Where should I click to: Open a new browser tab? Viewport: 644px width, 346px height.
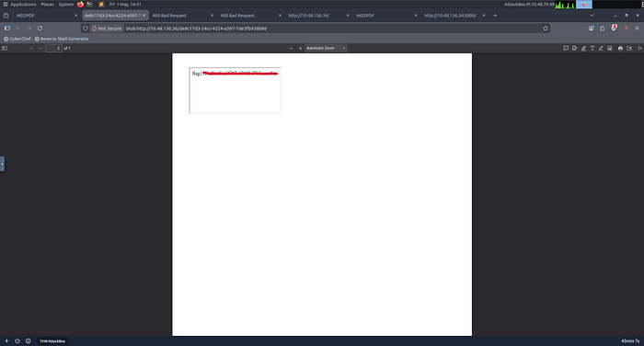coord(495,16)
